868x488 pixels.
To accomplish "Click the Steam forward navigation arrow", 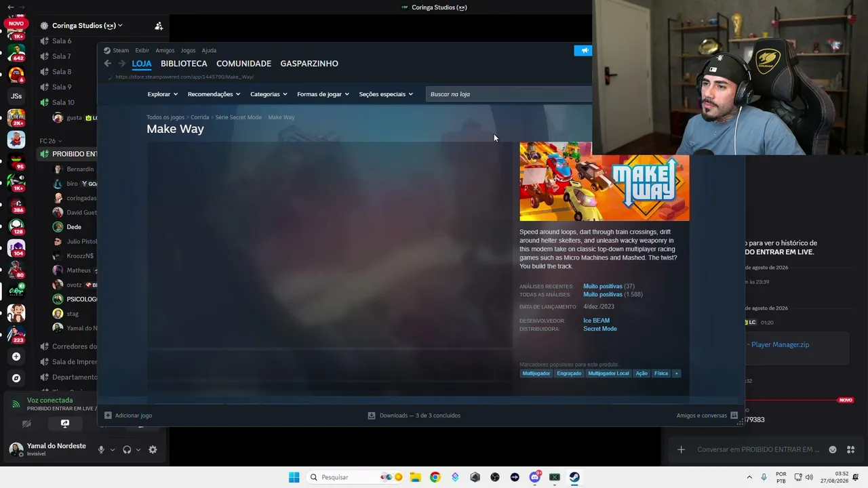I will (x=122, y=64).
